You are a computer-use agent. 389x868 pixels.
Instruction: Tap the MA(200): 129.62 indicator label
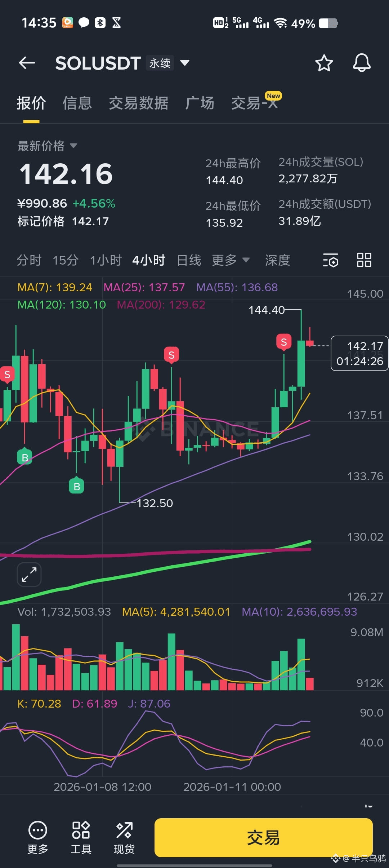(x=161, y=305)
